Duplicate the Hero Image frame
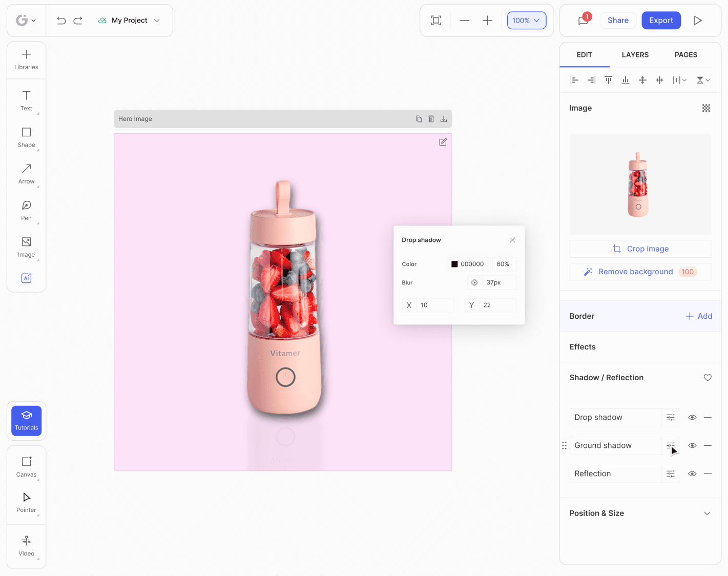 pos(419,119)
